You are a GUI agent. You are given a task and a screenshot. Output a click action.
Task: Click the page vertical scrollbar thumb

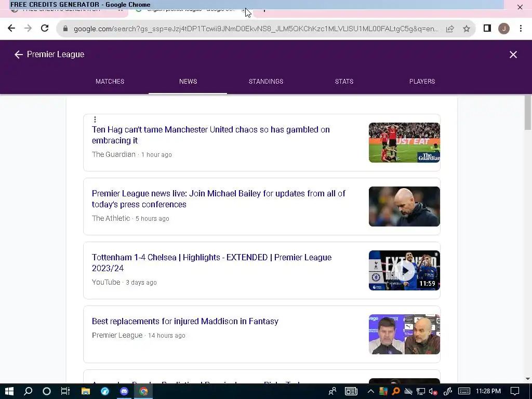coord(528,113)
